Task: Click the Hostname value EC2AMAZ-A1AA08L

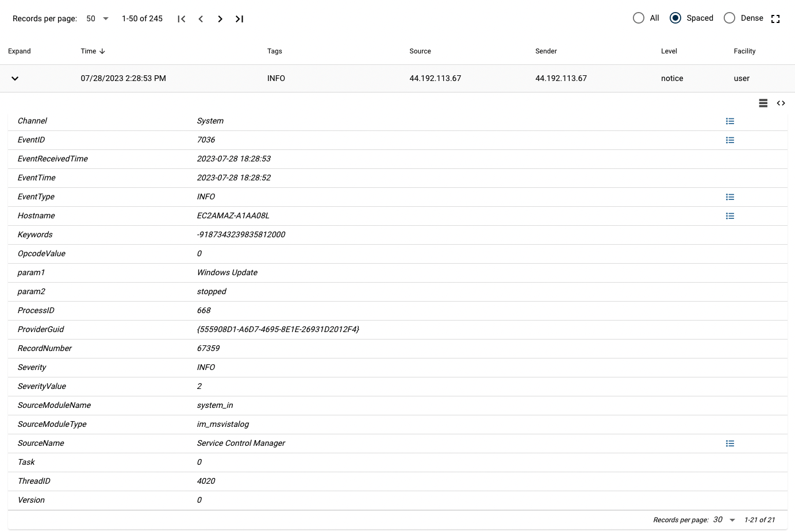Action: (x=233, y=215)
